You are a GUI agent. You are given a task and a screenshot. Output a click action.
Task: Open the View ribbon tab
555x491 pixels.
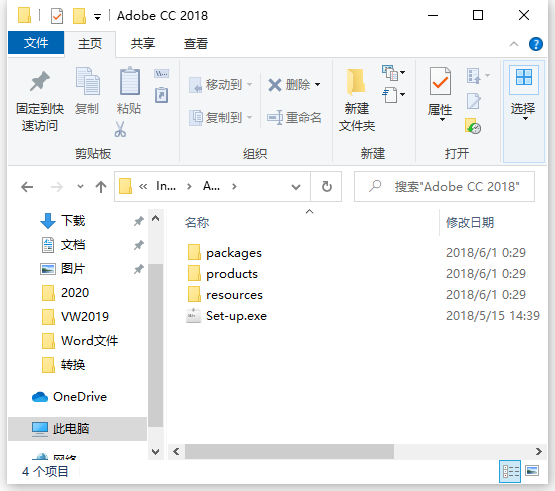tap(196, 44)
